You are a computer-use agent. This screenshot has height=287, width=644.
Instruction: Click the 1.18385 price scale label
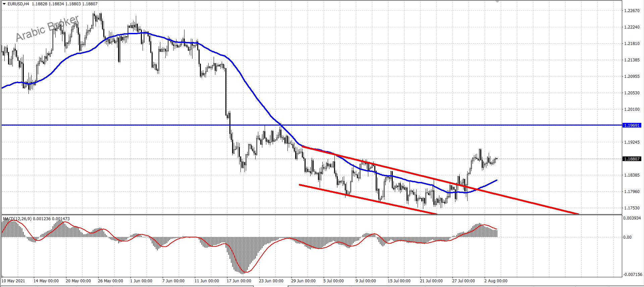point(632,175)
